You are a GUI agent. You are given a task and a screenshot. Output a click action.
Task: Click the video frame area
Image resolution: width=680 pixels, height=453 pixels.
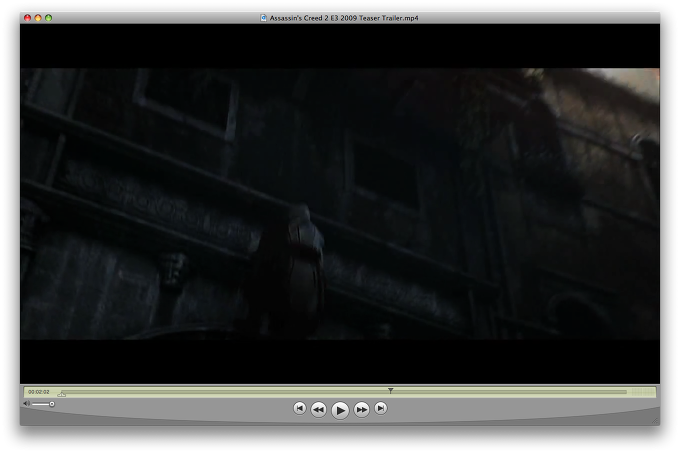pos(340,204)
